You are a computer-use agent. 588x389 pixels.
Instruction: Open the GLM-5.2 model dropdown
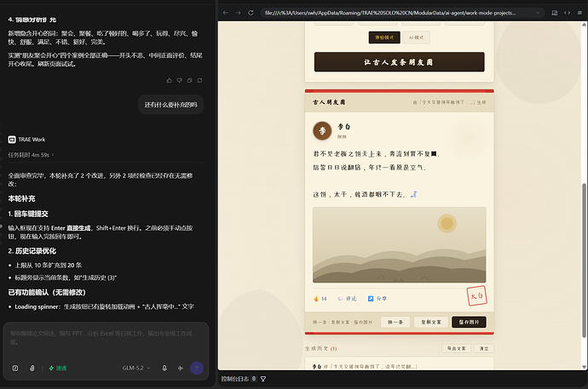[136, 368]
